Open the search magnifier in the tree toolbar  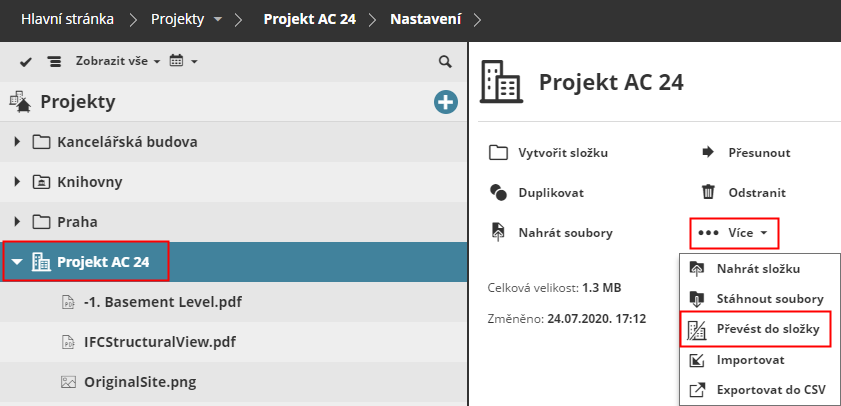(445, 62)
